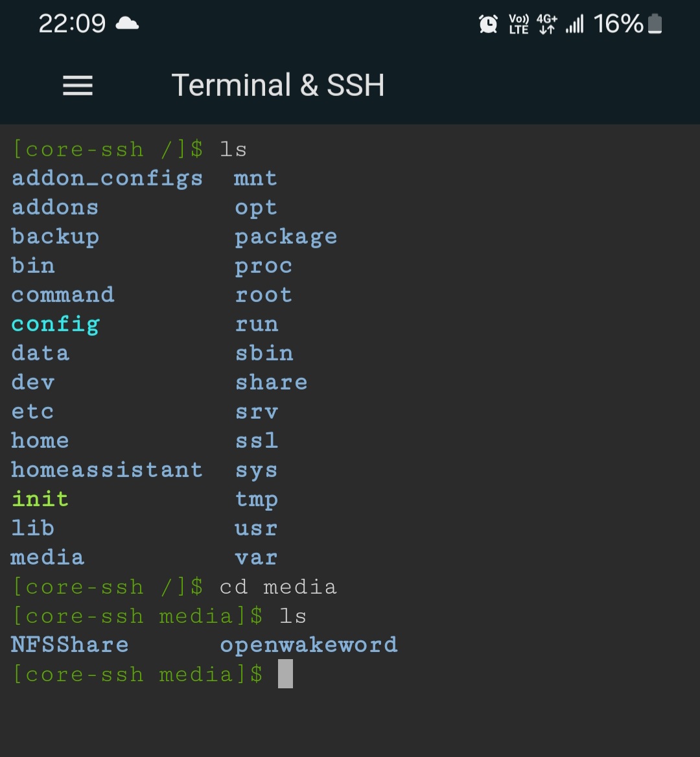
Task: Select the config directory name
Action: [55, 323]
